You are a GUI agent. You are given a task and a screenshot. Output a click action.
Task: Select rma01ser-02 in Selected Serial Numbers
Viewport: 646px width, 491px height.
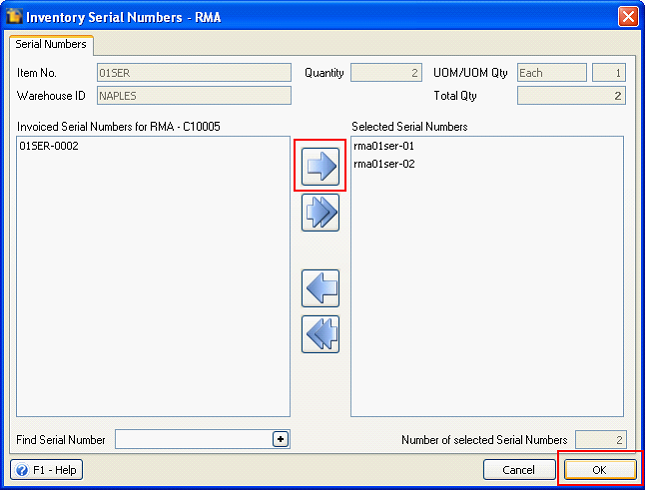point(384,164)
